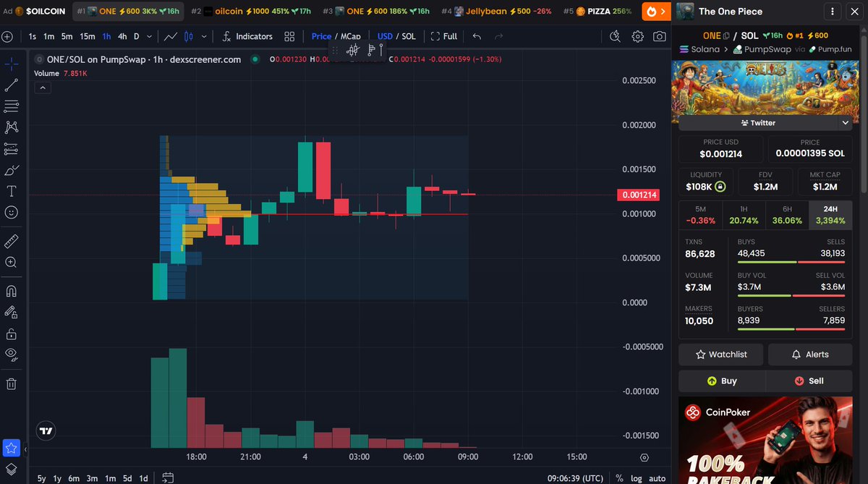Toggle log scale on price axis

tap(636, 477)
